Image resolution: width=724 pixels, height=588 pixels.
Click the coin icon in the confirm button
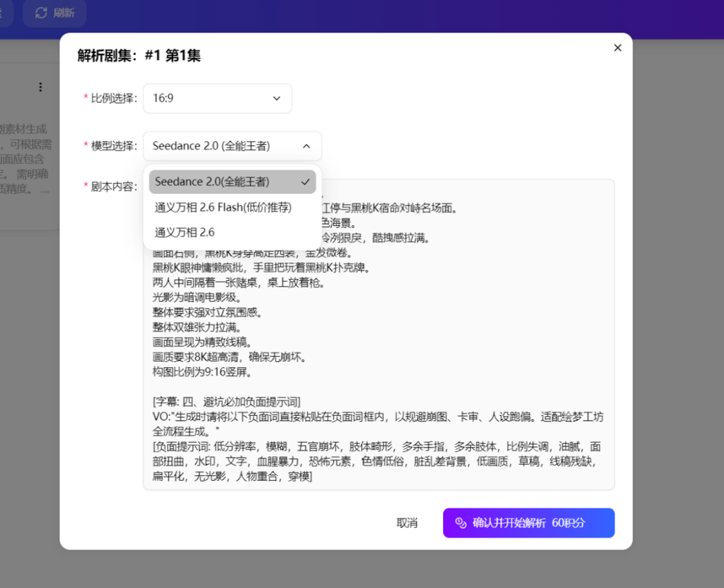(460, 523)
